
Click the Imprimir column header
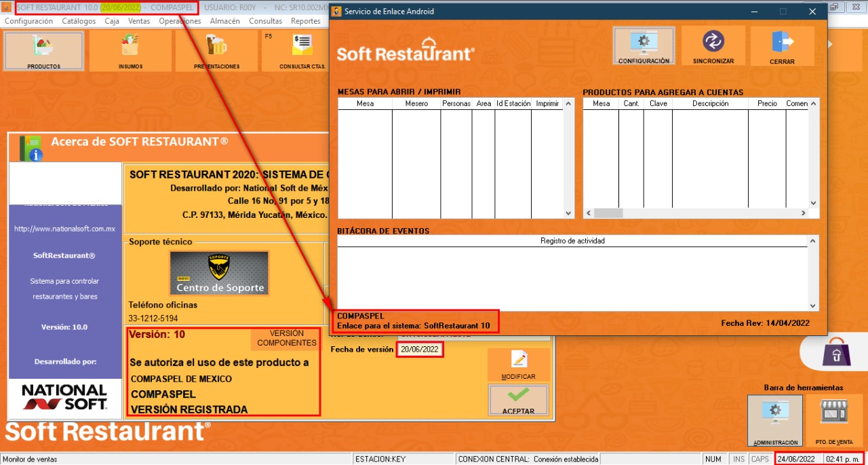point(547,104)
